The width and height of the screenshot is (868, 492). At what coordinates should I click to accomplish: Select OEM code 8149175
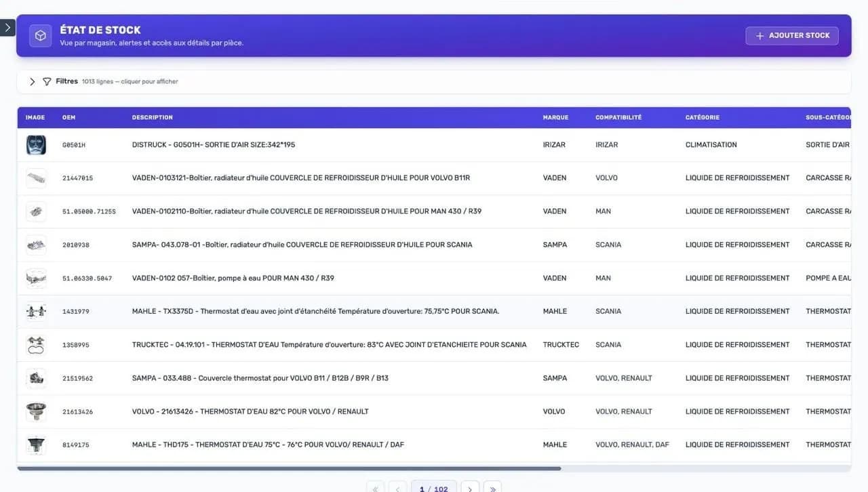coord(75,445)
